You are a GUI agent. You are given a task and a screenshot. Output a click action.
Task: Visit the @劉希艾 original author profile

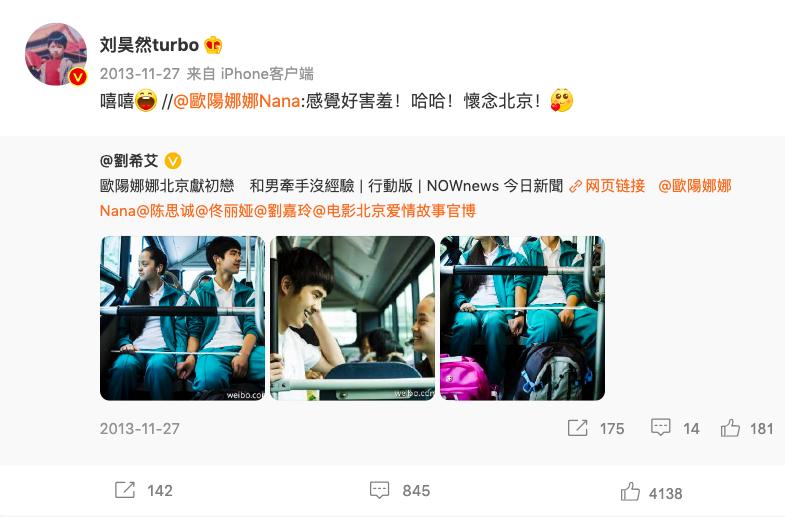(129, 161)
